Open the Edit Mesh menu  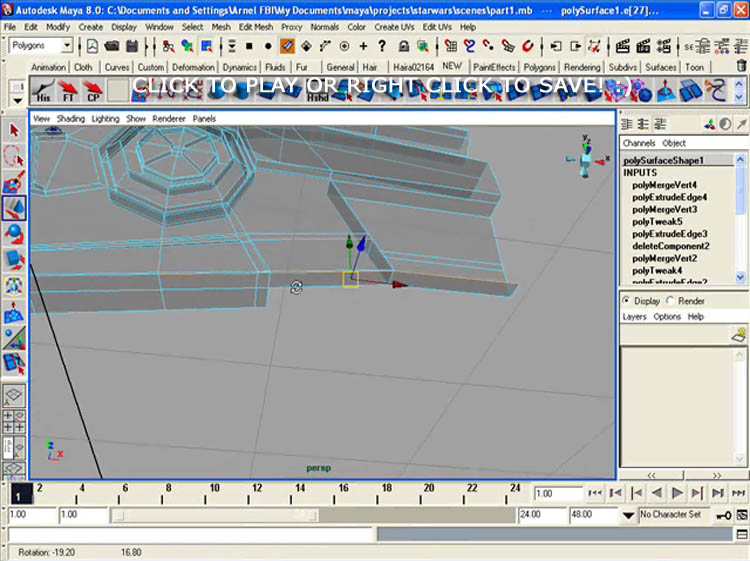tap(256, 27)
